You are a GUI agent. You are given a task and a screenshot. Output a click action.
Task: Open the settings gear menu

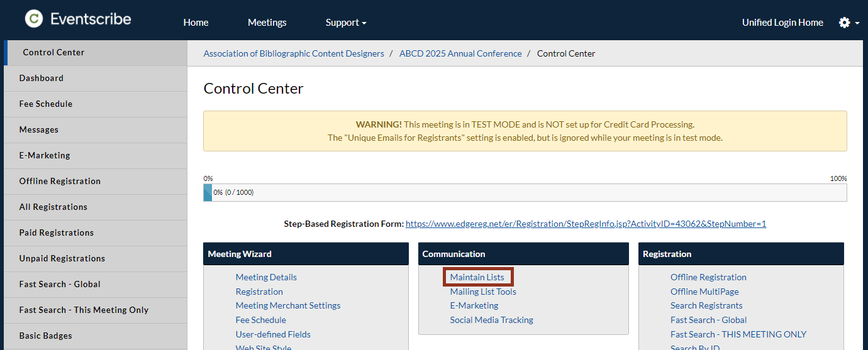click(x=849, y=23)
